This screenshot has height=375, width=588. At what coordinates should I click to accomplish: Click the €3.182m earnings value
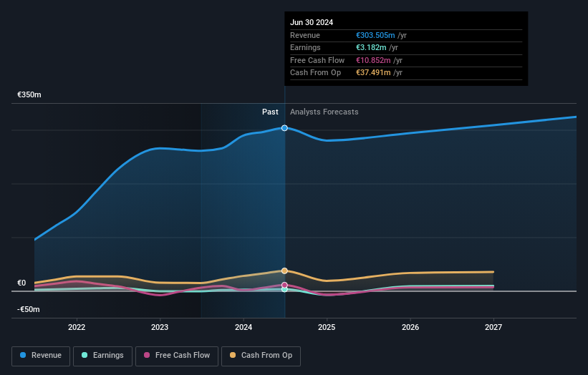point(371,47)
